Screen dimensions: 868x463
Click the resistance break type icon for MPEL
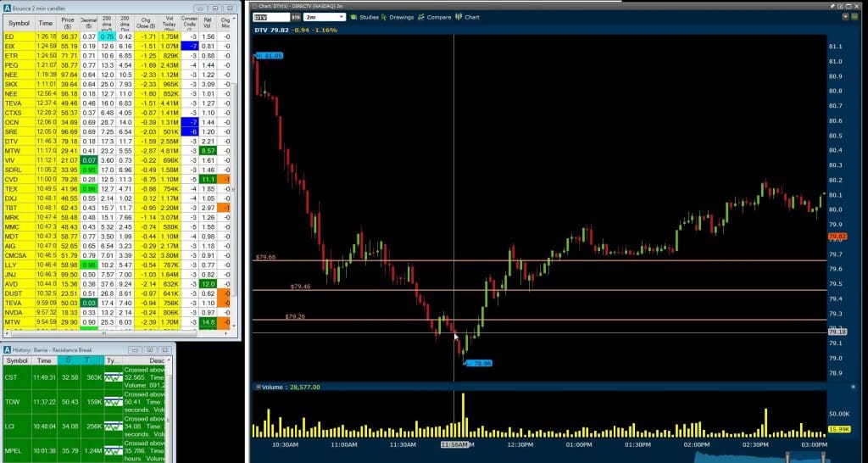click(x=114, y=451)
